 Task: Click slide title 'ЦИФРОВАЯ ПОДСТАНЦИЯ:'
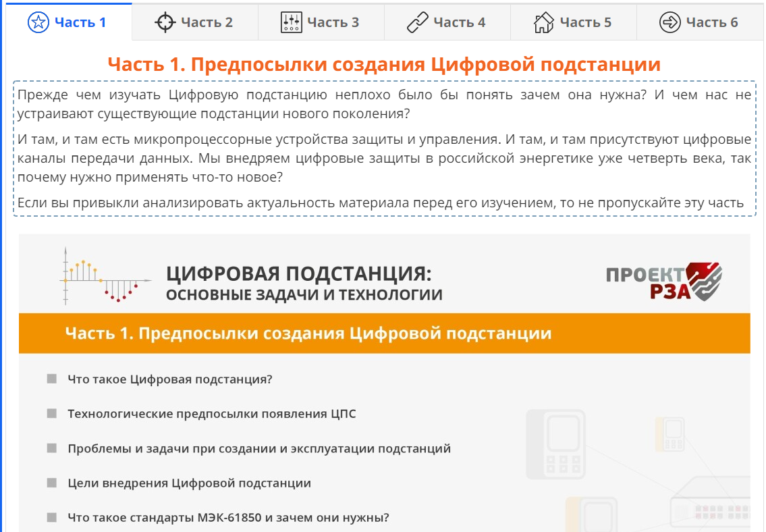[x=298, y=274]
